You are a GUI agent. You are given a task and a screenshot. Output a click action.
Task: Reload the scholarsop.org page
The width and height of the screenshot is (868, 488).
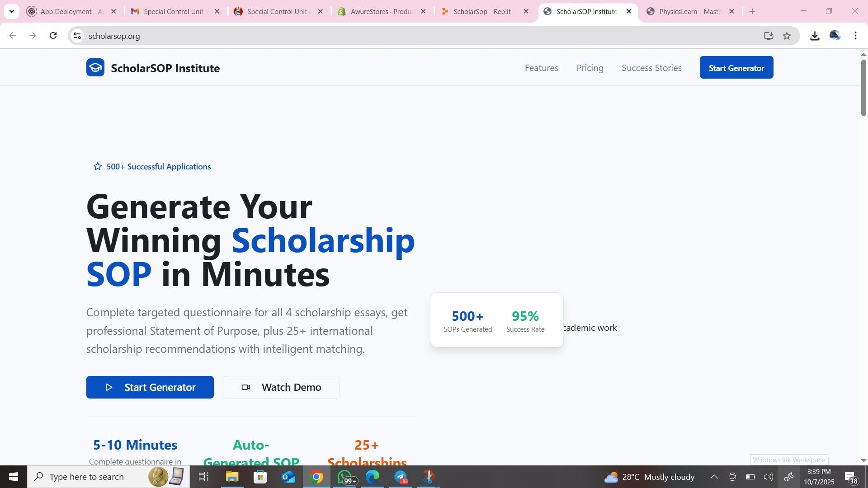pyautogui.click(x=53, y=36)
